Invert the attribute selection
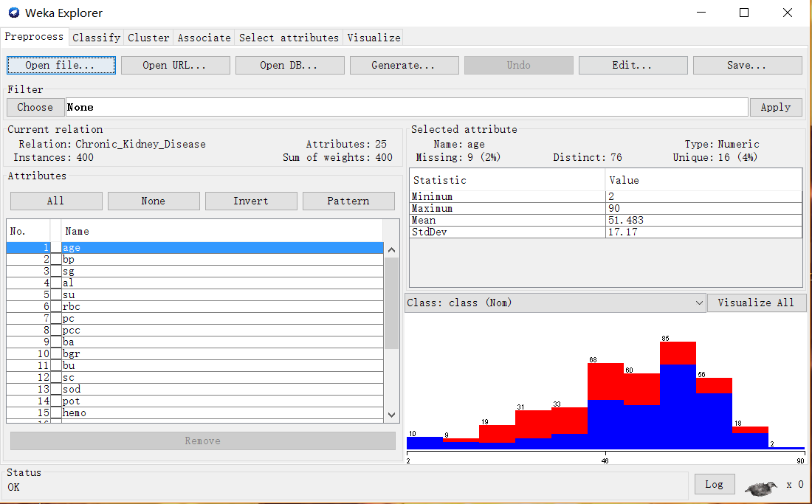The image size is (812, 504). coord(251,201)
